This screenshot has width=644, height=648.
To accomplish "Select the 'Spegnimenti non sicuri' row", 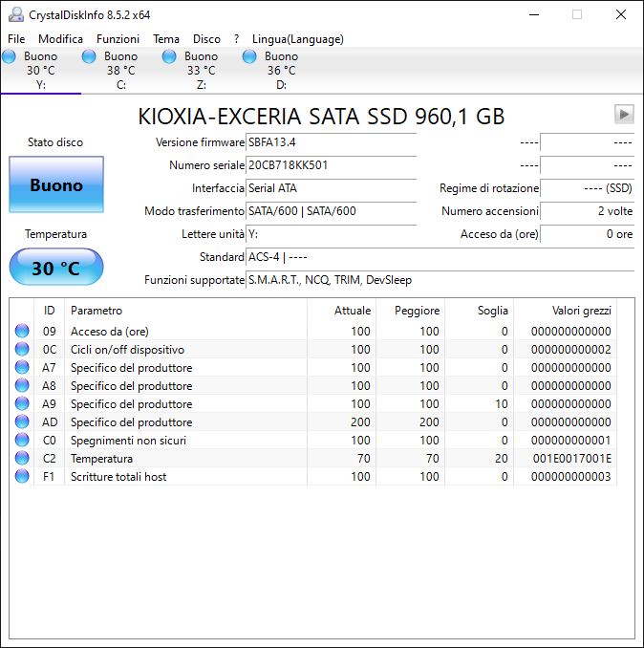I will [x=313, y=441].
